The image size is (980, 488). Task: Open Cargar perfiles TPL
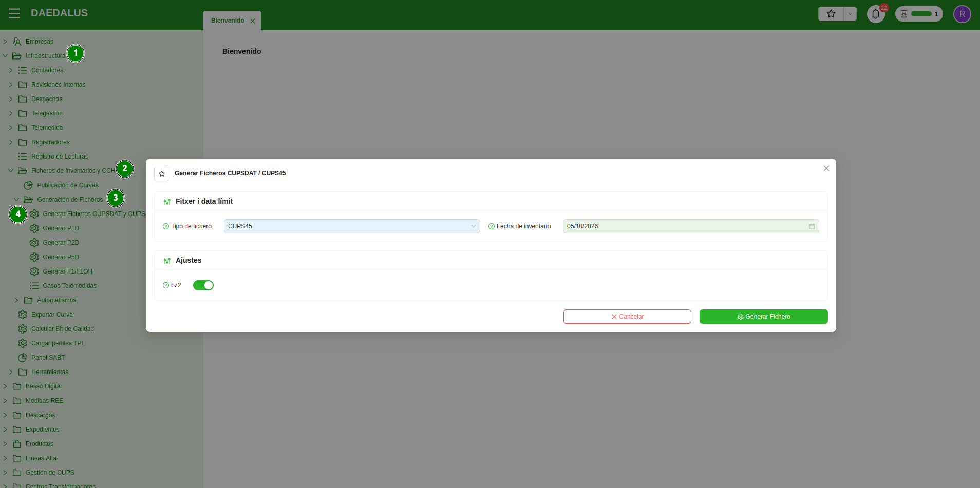click(58, 343)
